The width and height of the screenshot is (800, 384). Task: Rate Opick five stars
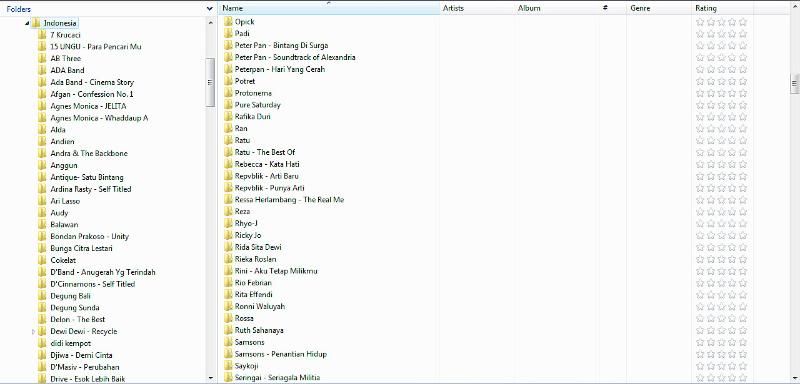tap(743, 21)
